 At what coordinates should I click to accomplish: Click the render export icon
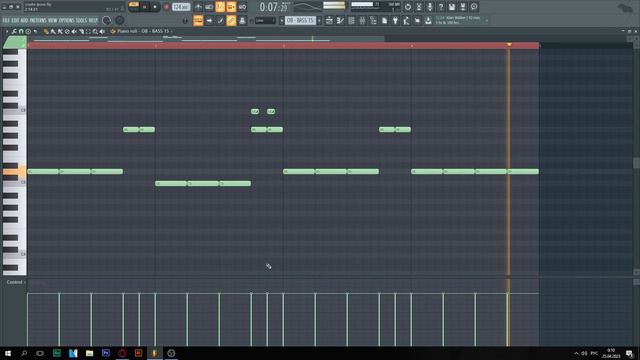pos(463,7)
